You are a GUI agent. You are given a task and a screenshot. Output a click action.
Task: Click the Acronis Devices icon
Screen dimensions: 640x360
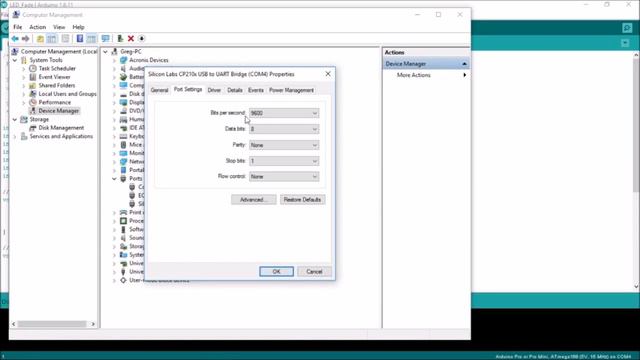click(123, 60)
